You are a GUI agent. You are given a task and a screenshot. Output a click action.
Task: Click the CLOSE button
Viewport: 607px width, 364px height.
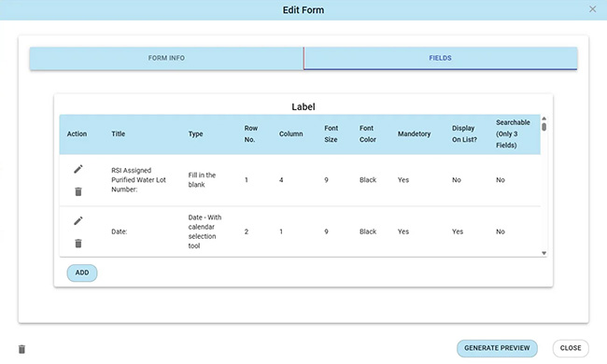571,348
